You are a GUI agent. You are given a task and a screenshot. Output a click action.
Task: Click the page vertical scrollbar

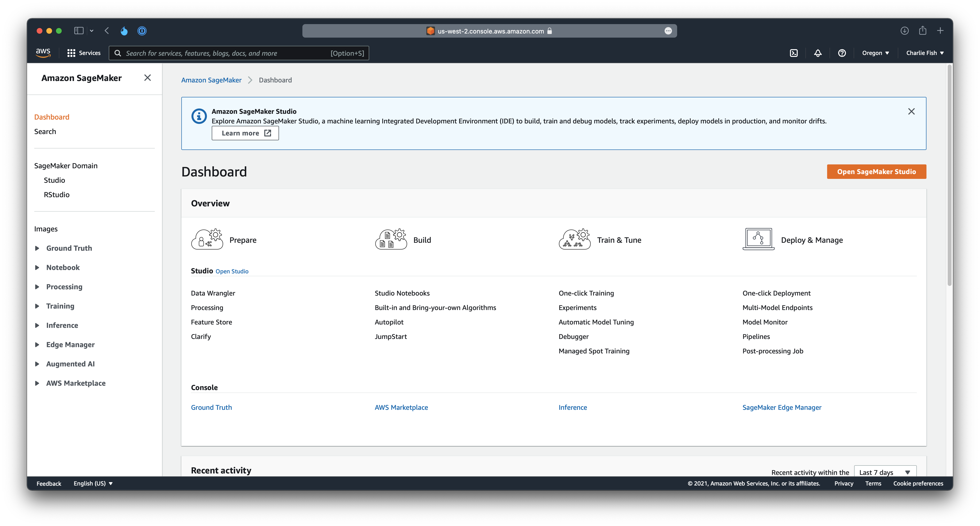pos(950,175)
